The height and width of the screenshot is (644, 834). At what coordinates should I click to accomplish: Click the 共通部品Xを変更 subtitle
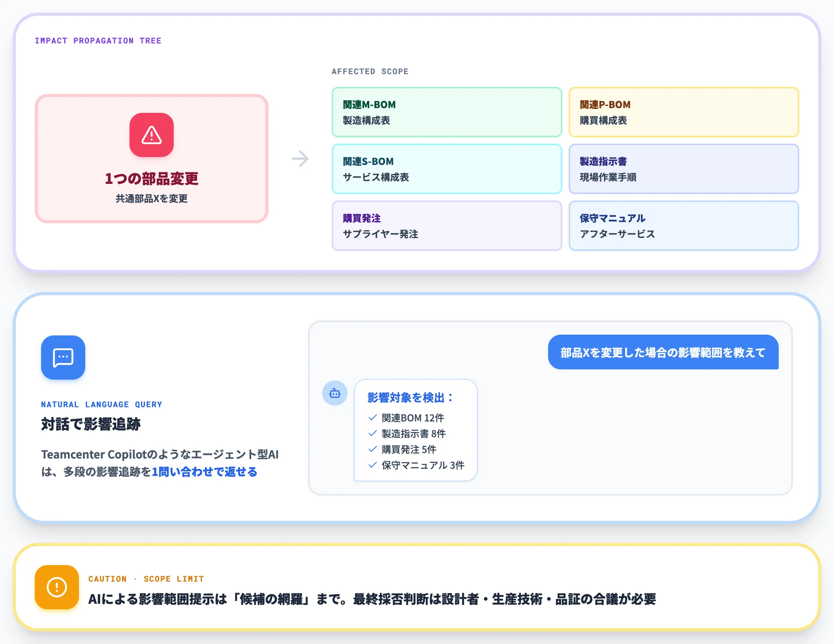152,198
